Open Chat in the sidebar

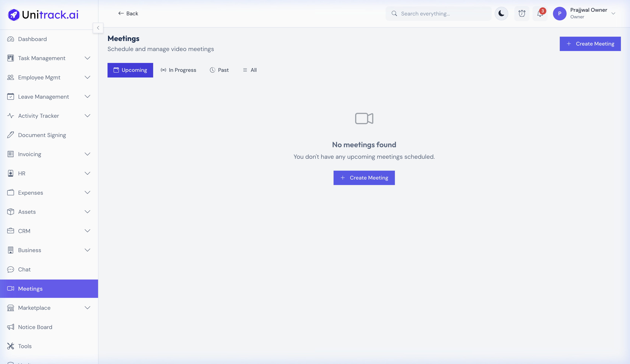[x=24, y=269]
